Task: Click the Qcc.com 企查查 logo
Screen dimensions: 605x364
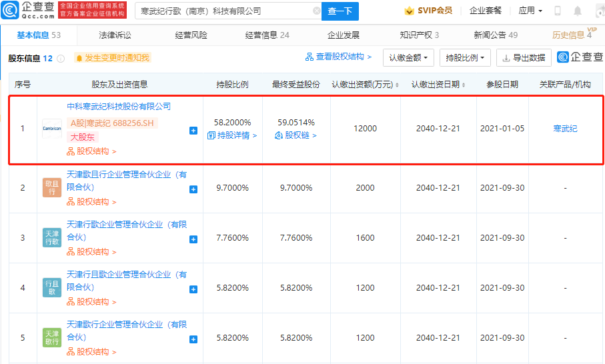Action: 28,11
